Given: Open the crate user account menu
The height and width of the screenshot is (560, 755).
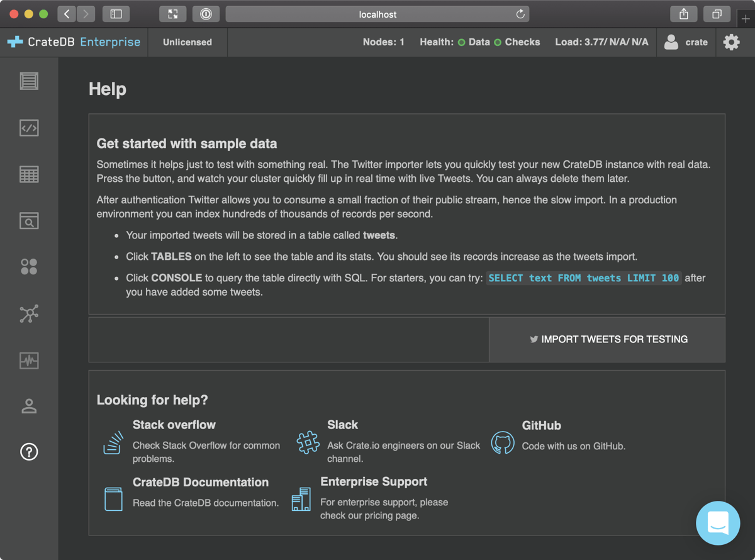Looking at the screenshot, I should 686,42.
